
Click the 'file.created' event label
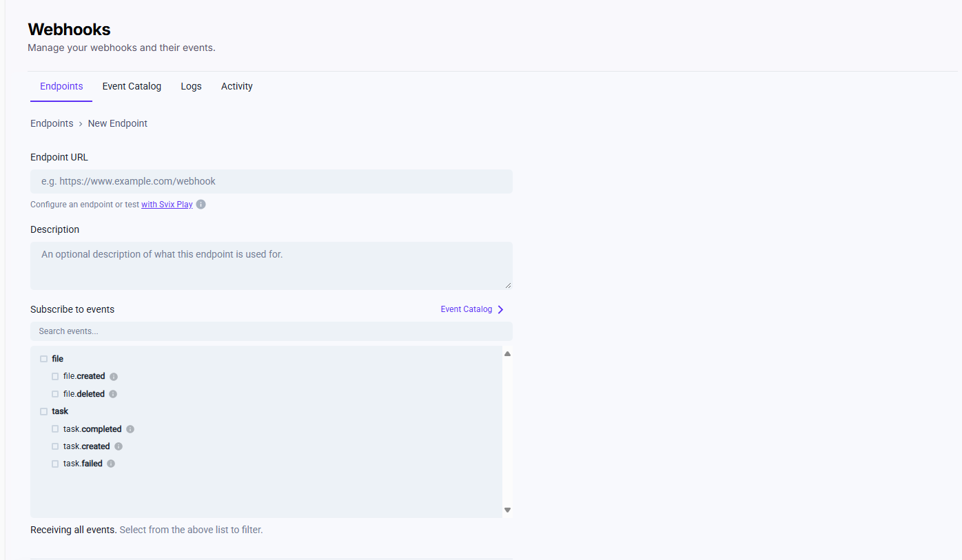pyautogui.click(x=84, y=377)
